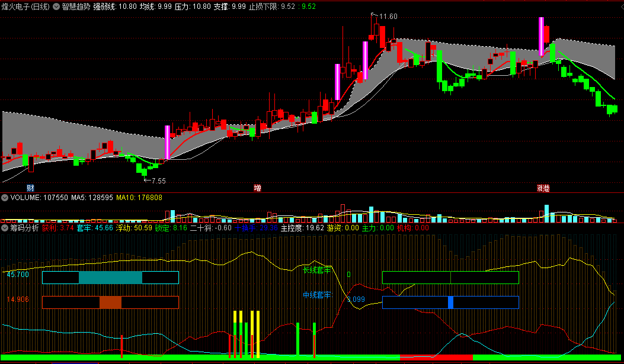Click the cyan 45.700 gauge bar
The height and width of the screenshot is (364, 624).
(110, 278)
